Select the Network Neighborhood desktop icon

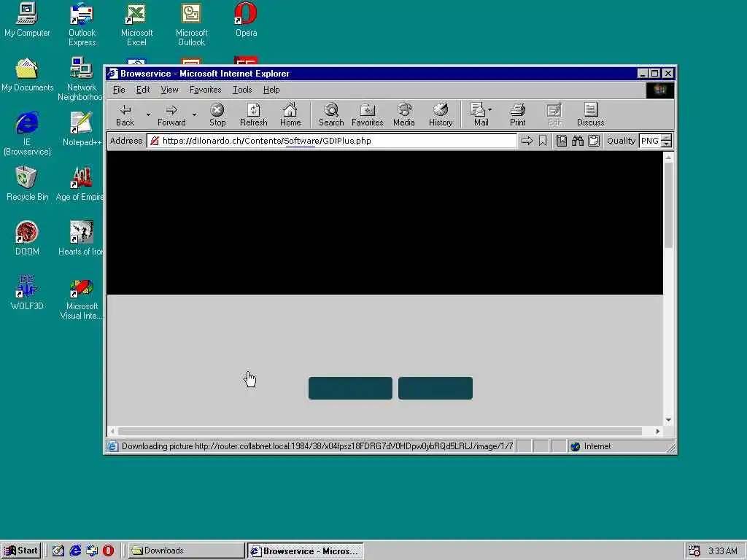coord(80,79)
